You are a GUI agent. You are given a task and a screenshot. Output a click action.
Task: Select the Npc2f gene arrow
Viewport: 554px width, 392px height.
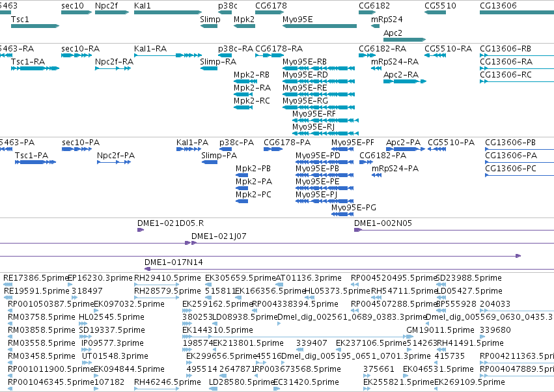[112, 12]
